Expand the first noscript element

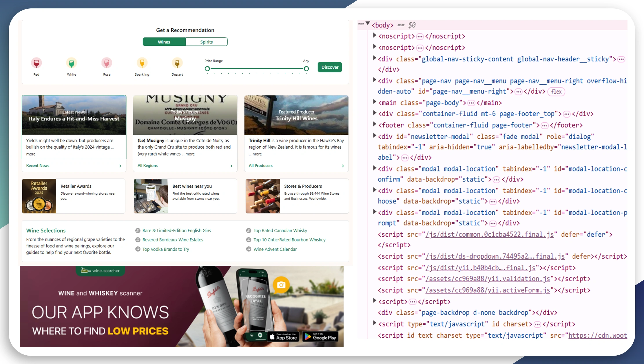[x=374, y=35]
